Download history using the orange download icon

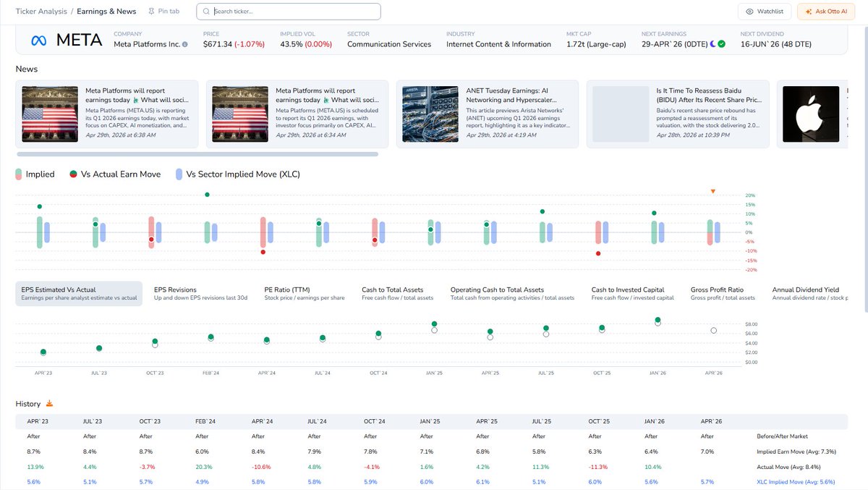coord(50,403)
